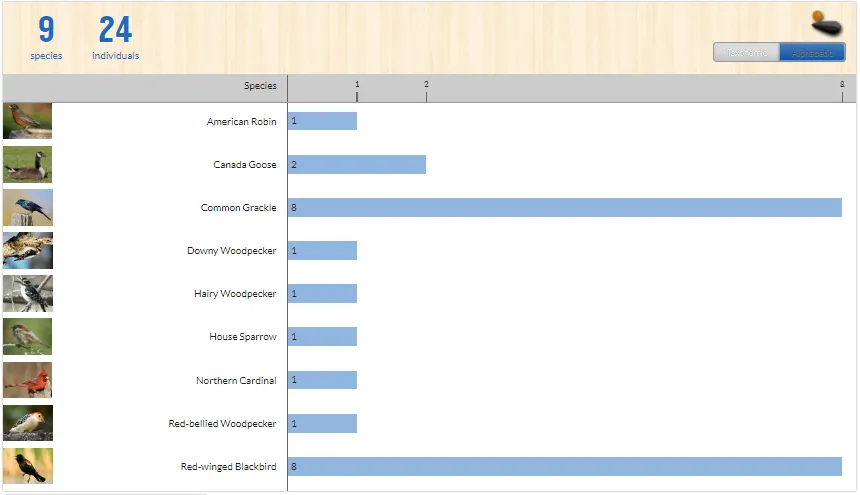Viewport: 860px width, 495px height.
Task: Open the Northern Cardinal thumbnail photo
Action: tap(27, 380)
